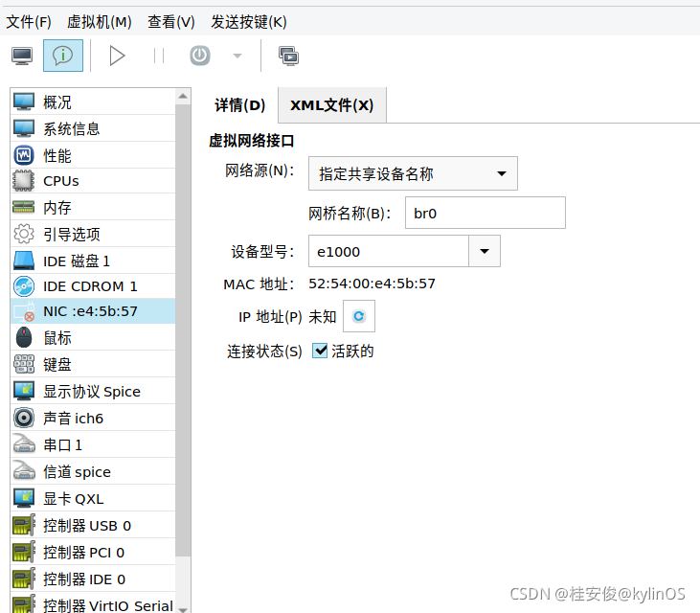The height and width of the screenshot is (613, 700).
Task: Select 鼠标 mouse device entry
Action: (x=93, y=337)
